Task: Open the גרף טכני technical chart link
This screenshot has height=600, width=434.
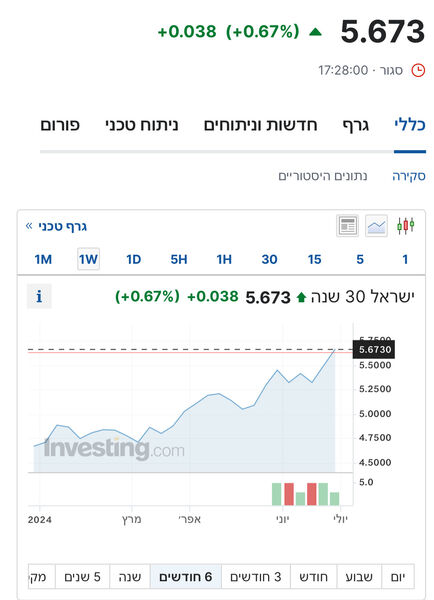Action: 56,227
